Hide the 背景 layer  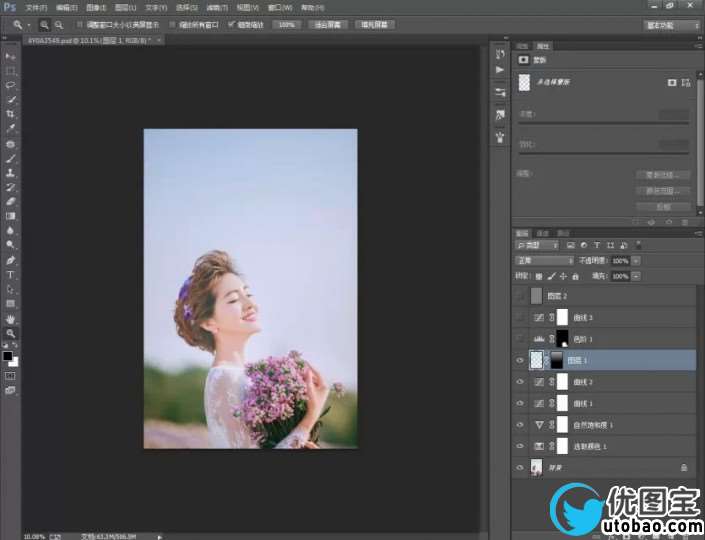click(520, 467)
